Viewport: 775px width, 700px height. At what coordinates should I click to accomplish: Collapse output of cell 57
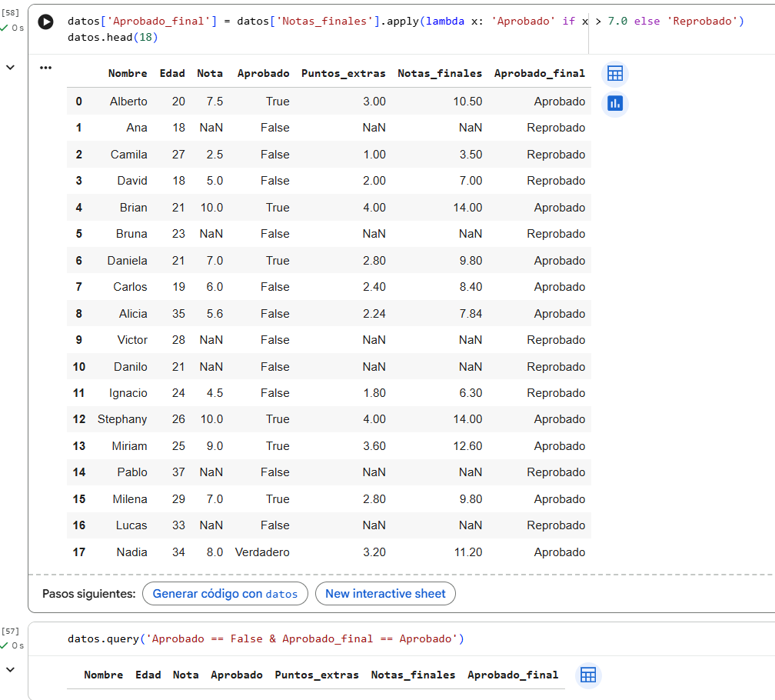(11, 670)
